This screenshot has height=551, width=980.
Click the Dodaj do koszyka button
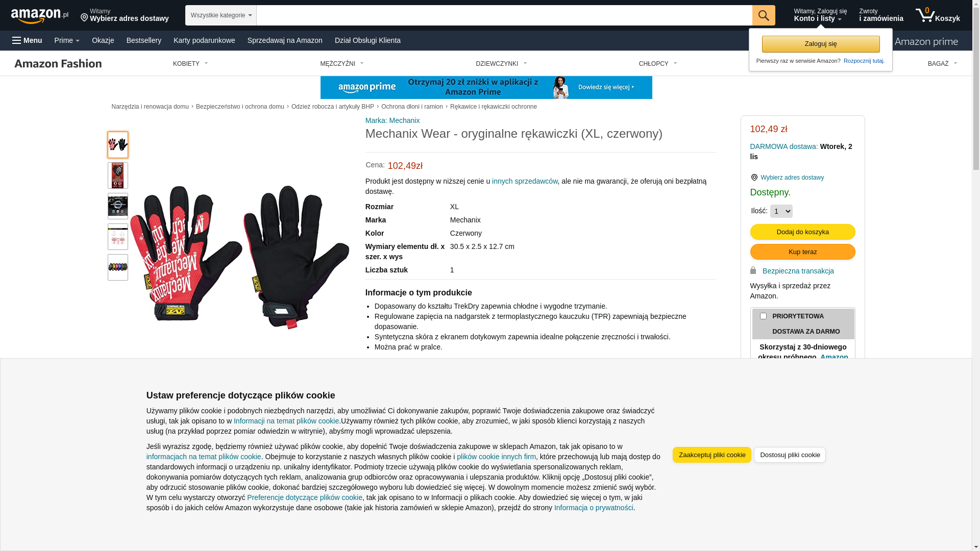pos(802,232)
